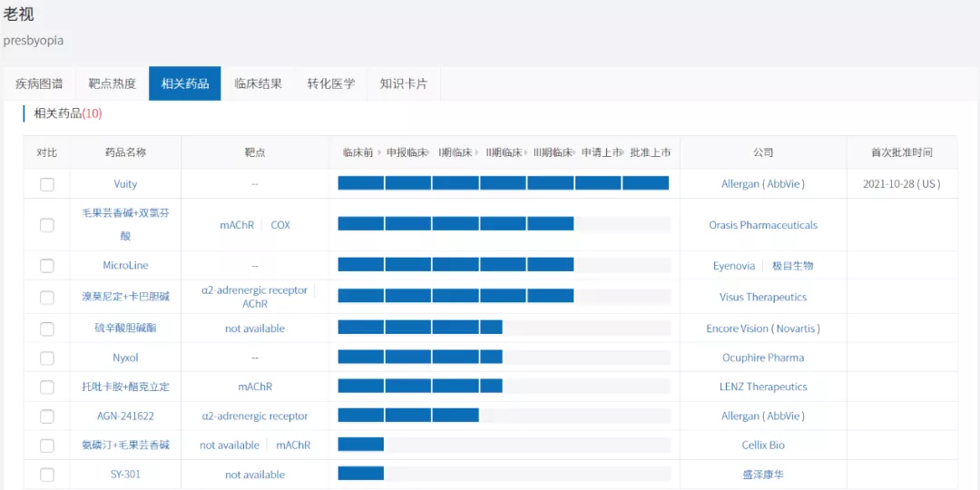Enable compare checkbox for 溴莫尼定+卡巴胆碱
Viewport: 980px width, 490px height.
click(47, 297)
